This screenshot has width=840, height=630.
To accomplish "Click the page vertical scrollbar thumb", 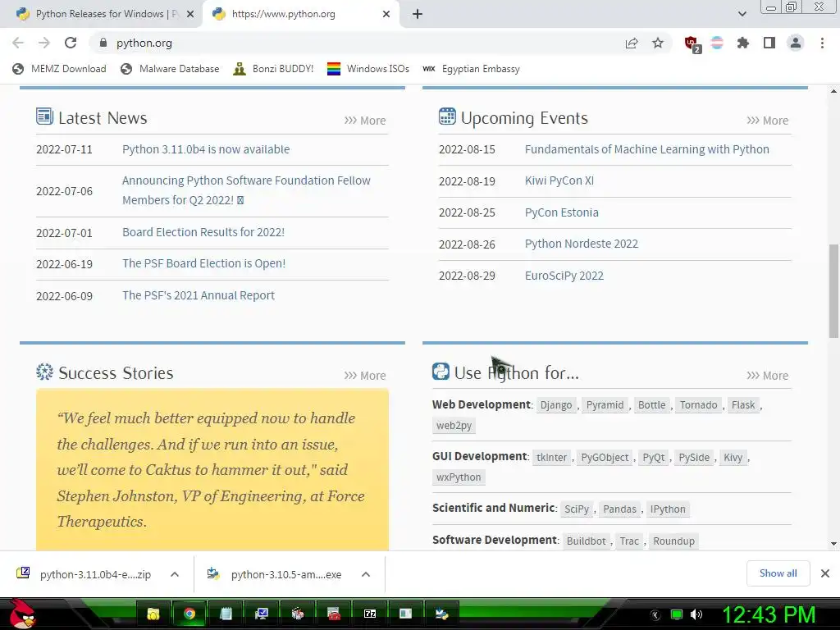I will (833, 291).
